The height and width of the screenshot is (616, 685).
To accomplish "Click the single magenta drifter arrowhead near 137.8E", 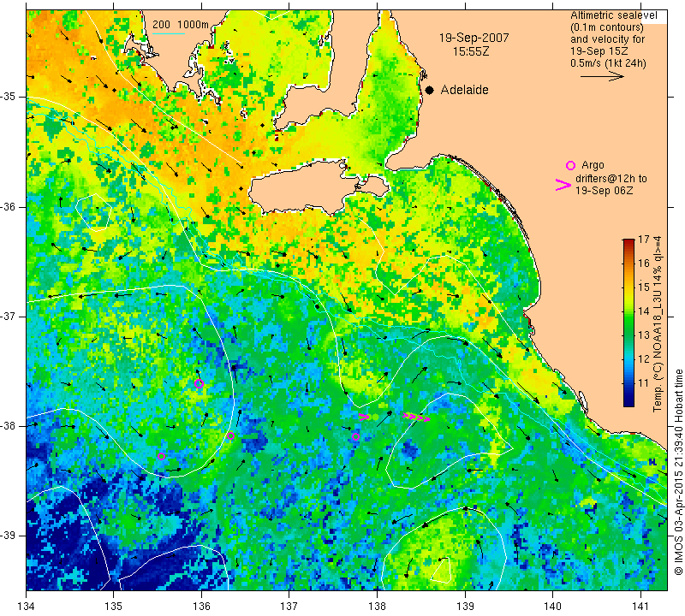I will pos(365,417).
